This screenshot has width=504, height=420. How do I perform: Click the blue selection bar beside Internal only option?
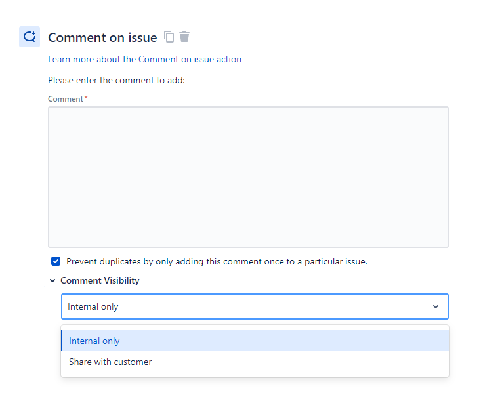pyautogui.click(x=62, y=341)
